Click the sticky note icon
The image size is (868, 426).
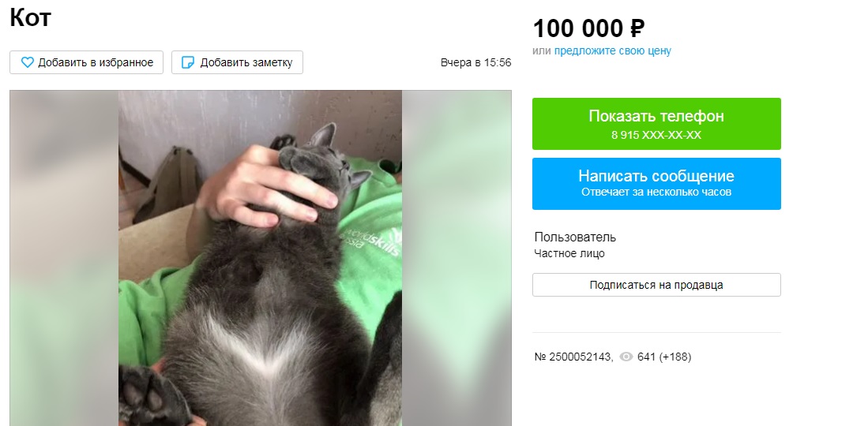188,62
